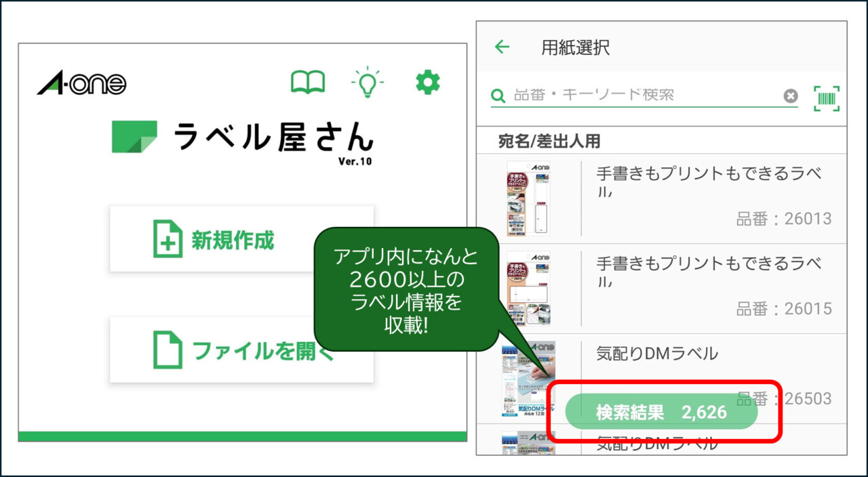Screen dimensions: 868x477
Task: Select the label with 品番：26015
Action: point(662,289)
